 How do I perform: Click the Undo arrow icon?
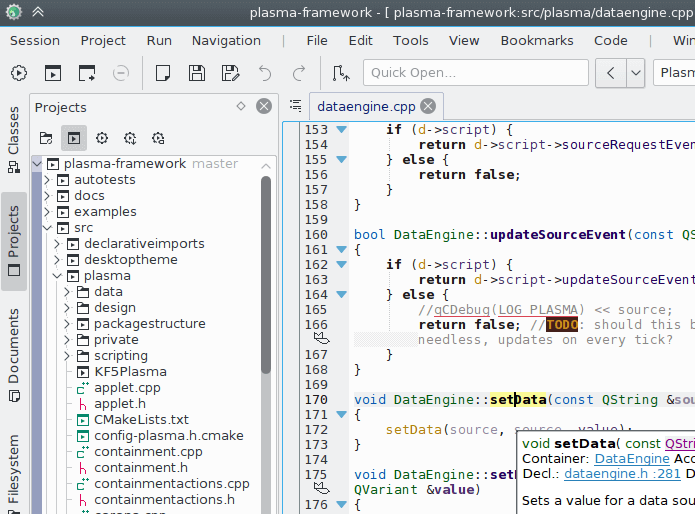tap(265, 73)
